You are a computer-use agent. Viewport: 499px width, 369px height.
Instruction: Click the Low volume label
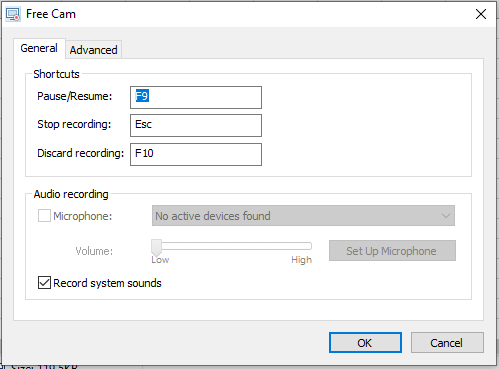coord(160,260)
